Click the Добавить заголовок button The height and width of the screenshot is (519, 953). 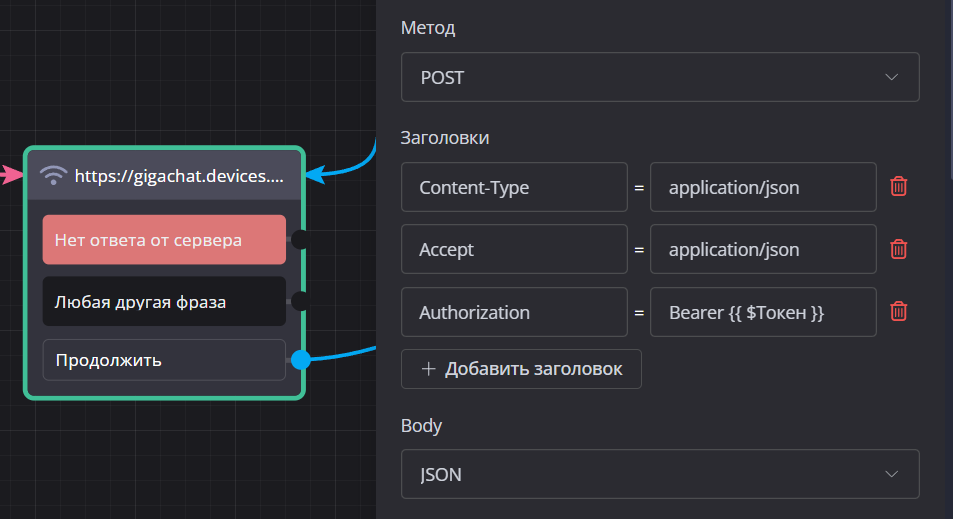pyautogui.click(x=521, y=369)
